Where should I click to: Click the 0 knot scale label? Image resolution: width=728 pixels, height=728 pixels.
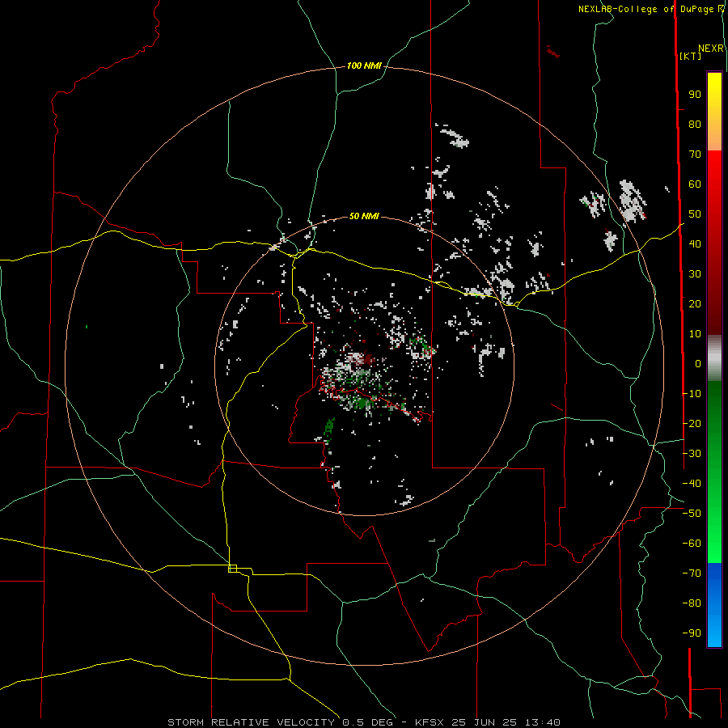[x=698, y=364]
